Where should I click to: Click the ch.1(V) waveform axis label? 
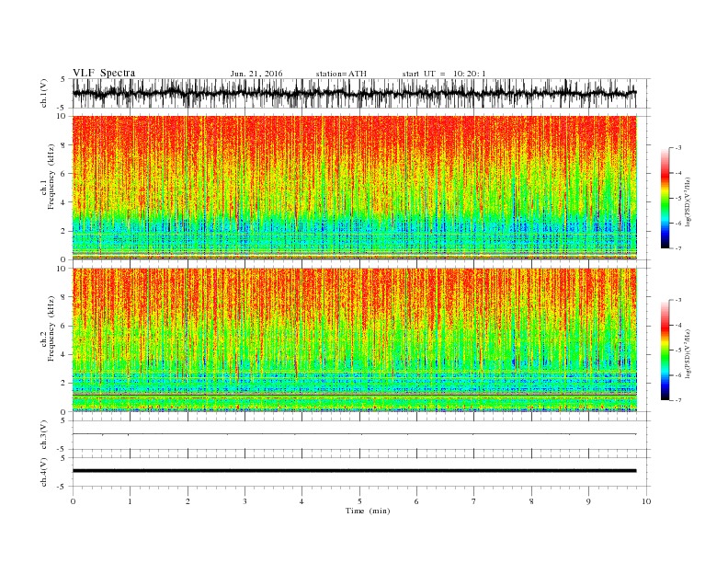click(44, 95)
